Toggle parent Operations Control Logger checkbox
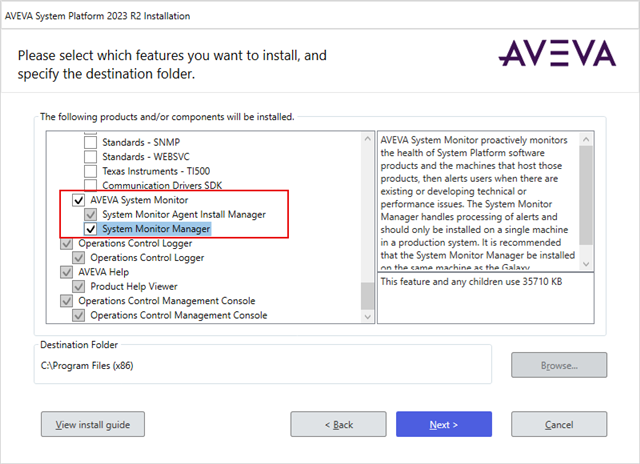Screen dimensions: 640x464 [x=67, y=243]
